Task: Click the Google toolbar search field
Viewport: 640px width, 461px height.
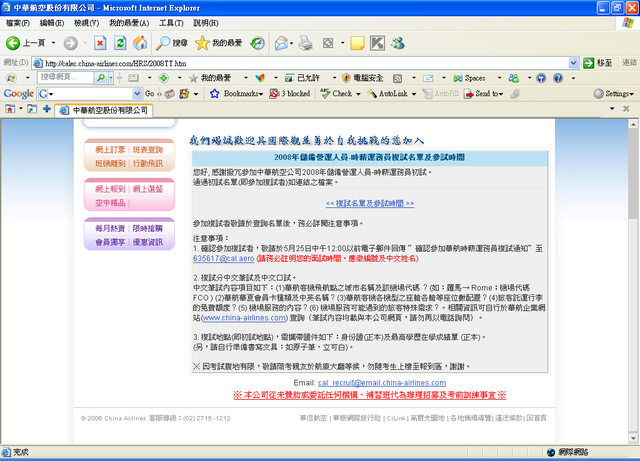Action: (89, 94)
